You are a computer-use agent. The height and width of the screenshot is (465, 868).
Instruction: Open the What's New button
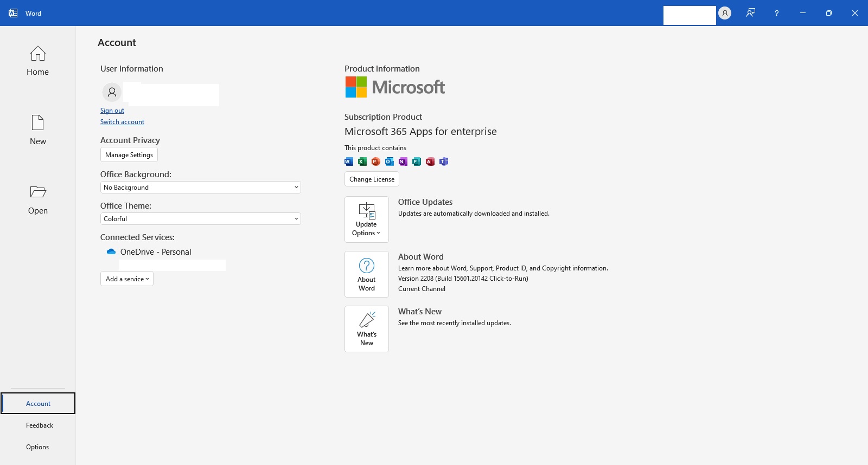367,329
